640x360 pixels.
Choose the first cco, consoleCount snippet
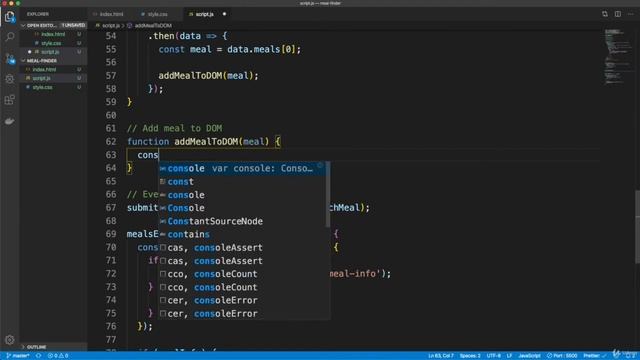(x=242, y=274)
